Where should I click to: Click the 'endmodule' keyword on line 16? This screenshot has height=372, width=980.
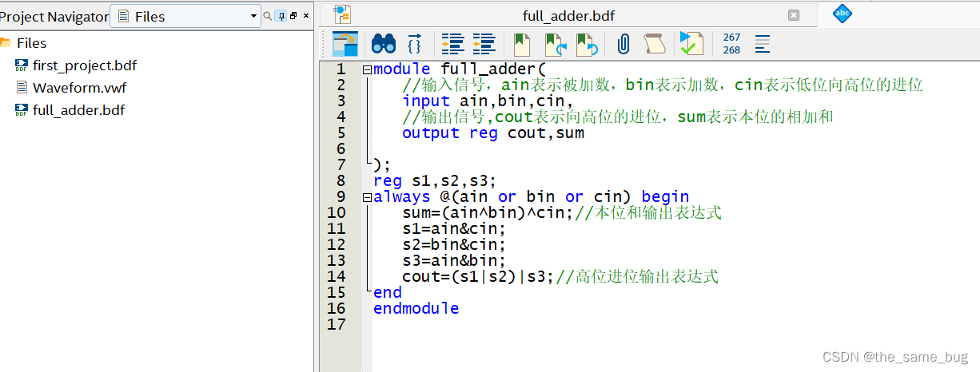(x=416, y=309)
